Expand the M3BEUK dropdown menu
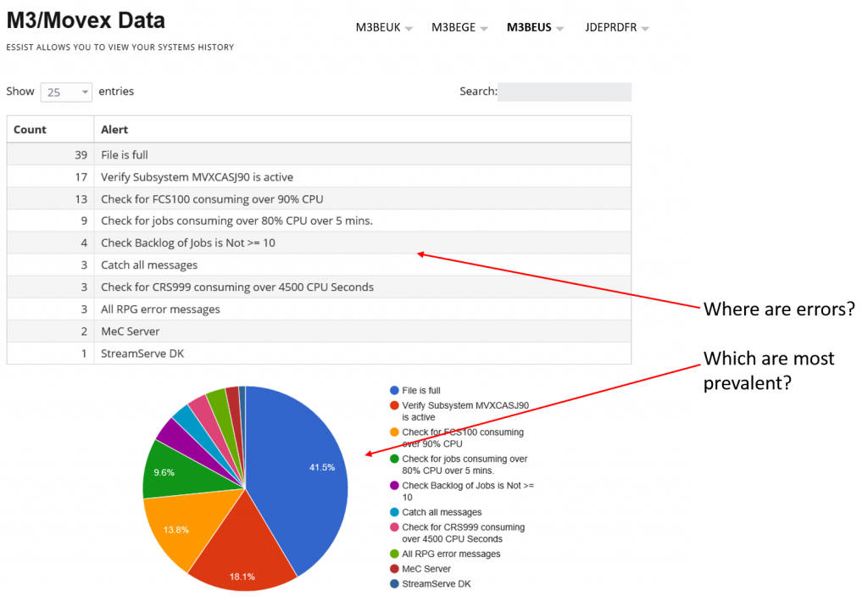The image size is (868, 613). click(383, 27)
